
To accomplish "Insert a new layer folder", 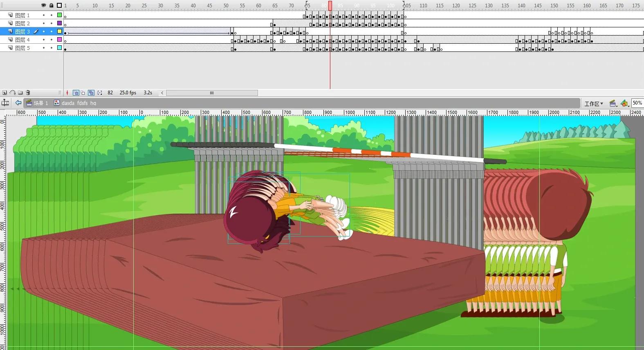I will click(20, 93).
